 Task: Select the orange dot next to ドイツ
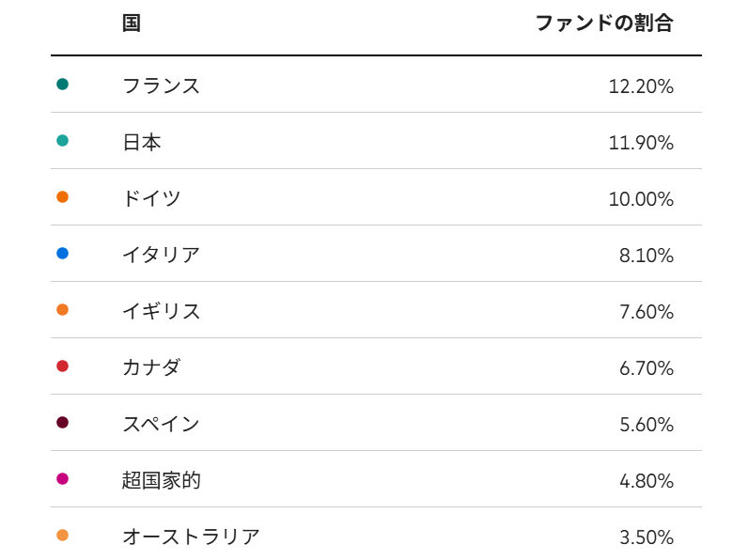63,197
